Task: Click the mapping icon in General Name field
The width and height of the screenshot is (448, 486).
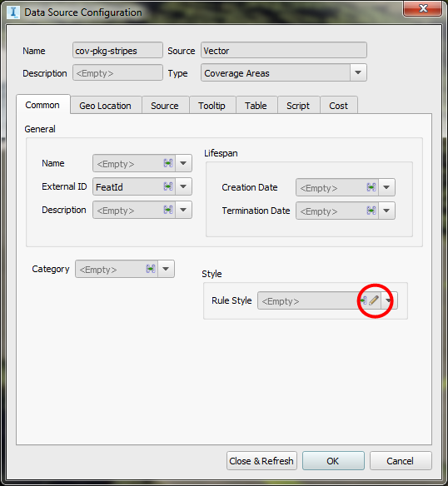Action: (x=168, y=163)
